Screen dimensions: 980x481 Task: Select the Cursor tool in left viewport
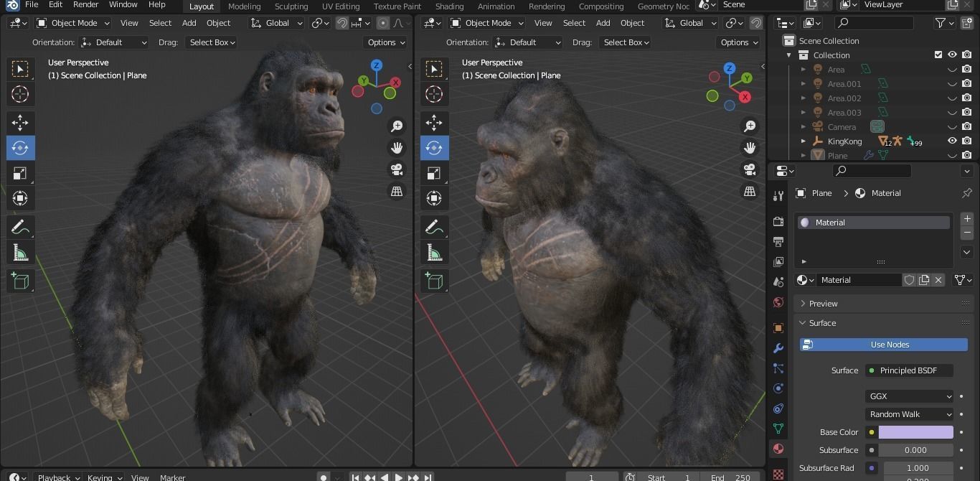20,94
